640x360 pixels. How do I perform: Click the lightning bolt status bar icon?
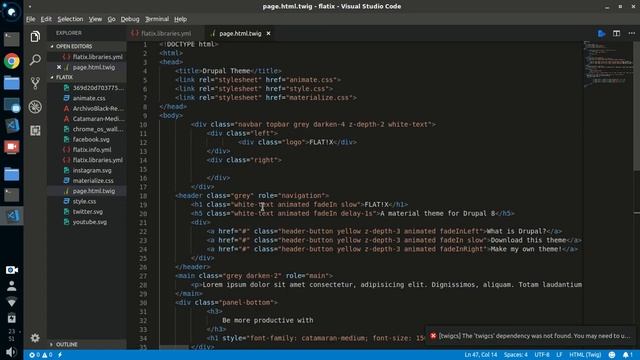coord(60,355)
